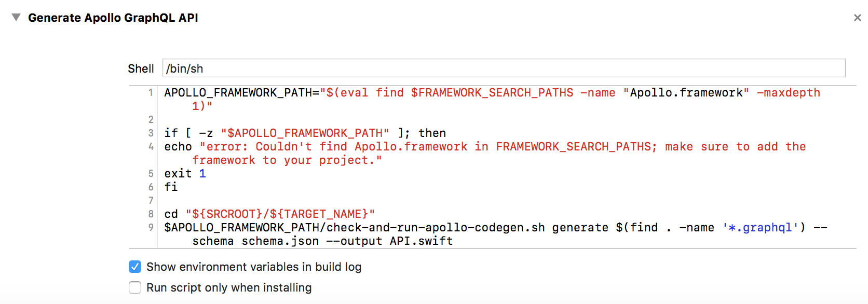Screen dimensions: 868x304
Task: Enable Run script only when installing
Action: (x=134, y=287)
